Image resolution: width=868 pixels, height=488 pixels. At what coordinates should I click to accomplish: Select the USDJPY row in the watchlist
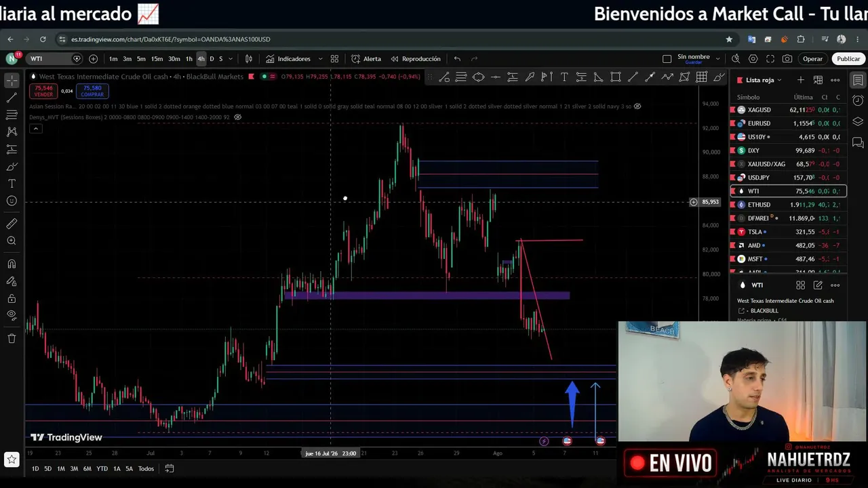click(x=787, y=178)
